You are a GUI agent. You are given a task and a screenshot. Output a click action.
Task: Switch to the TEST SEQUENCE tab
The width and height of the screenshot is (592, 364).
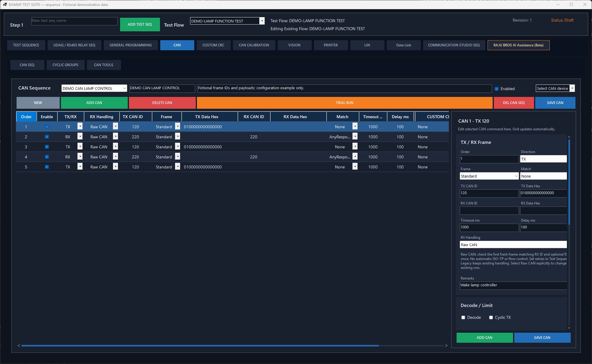coord(26,45)
